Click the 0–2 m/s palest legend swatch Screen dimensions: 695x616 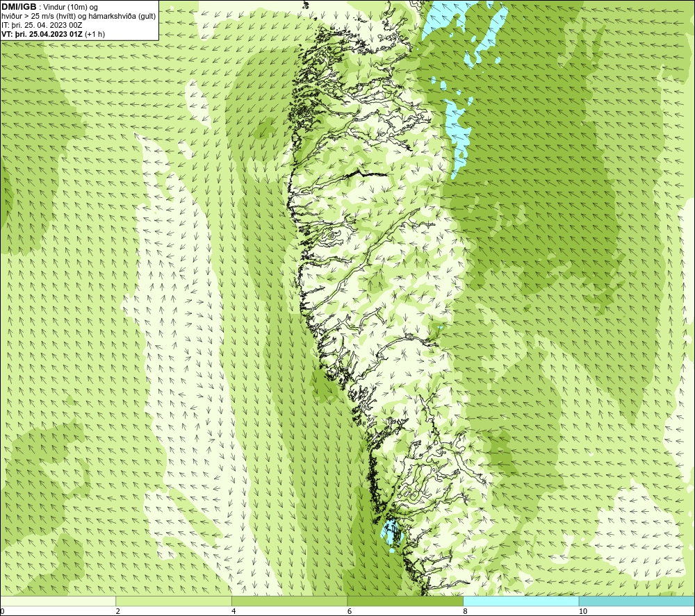[58, 601]
